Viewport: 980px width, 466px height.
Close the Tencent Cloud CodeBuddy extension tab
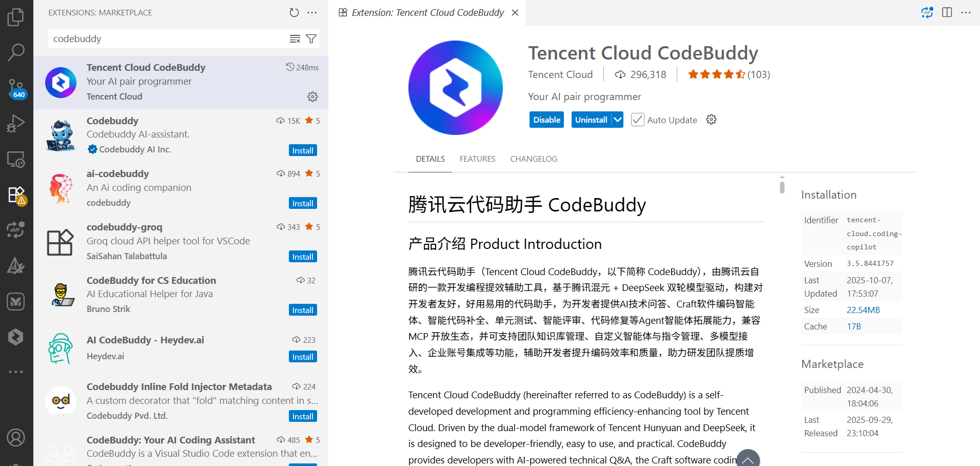pyautogui.click(x=515, y=12)
